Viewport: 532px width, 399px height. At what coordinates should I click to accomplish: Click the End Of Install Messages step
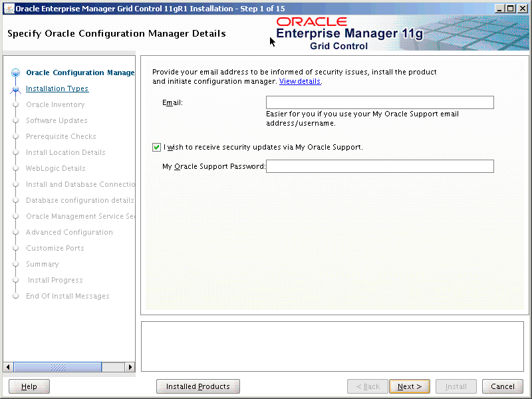pos(68,296)
